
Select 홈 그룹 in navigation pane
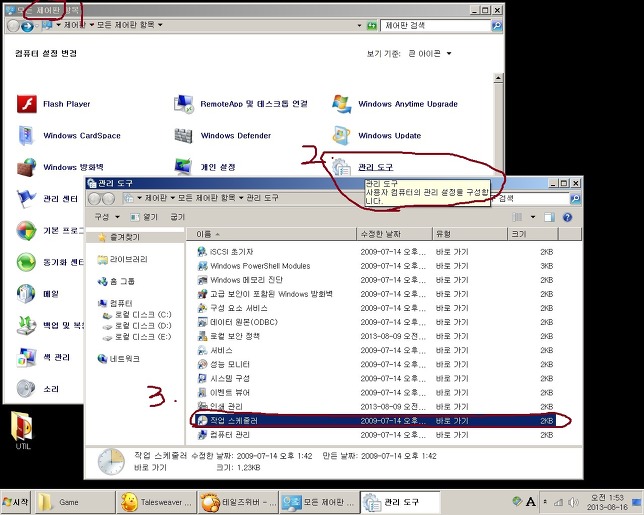click(x=116, y=281)
